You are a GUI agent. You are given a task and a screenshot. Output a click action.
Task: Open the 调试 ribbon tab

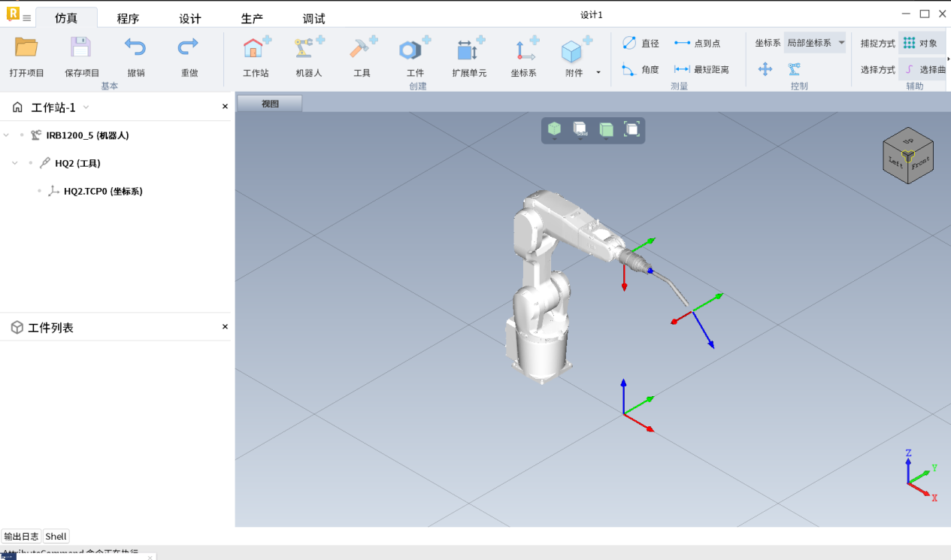click(x=313, y=19)
